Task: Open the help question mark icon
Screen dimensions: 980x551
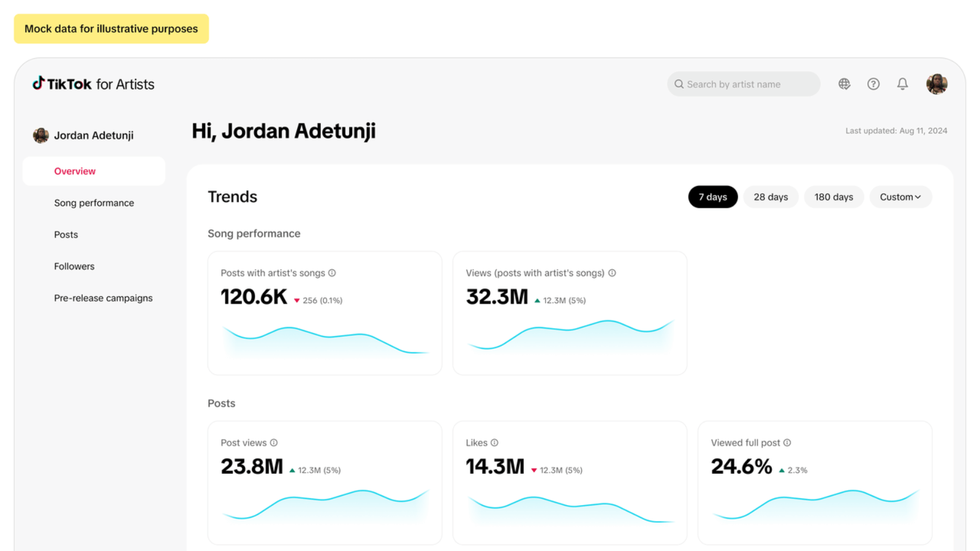Action: [873, 84]
